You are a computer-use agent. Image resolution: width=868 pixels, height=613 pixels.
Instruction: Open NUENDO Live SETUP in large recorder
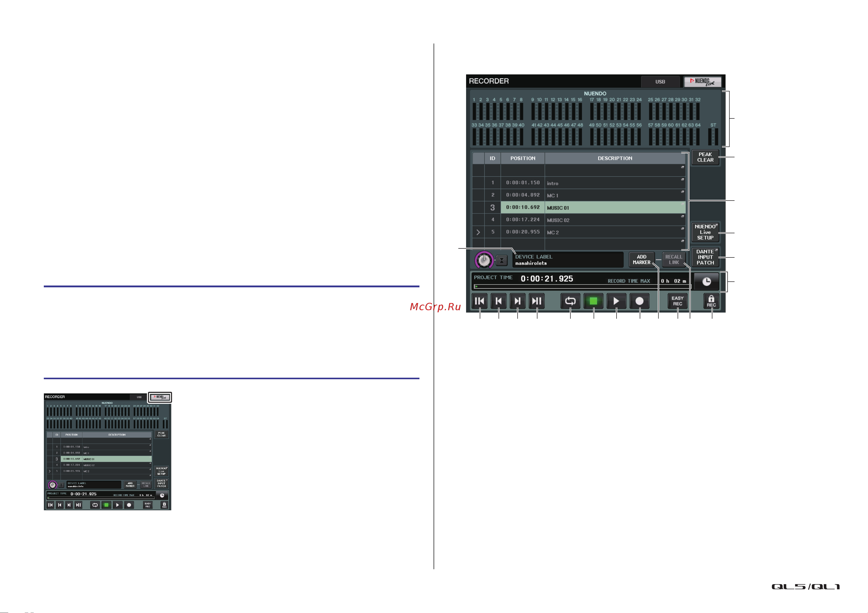pos(705,232)
